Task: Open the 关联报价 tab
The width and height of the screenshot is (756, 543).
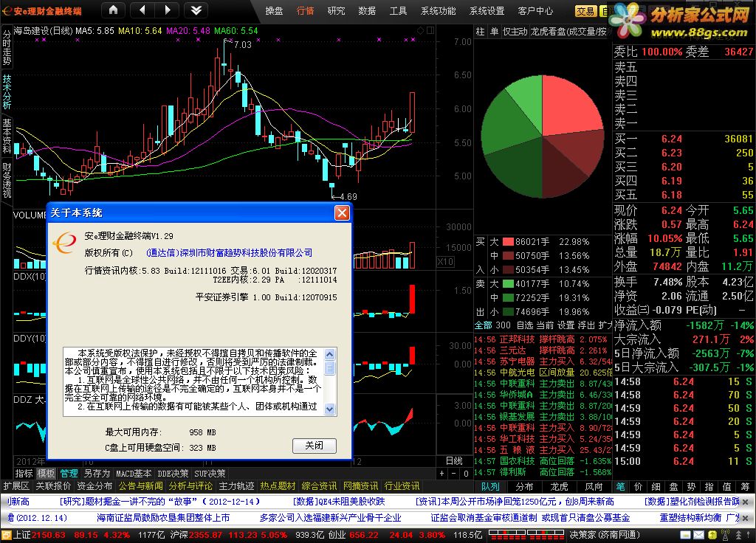Action: click(53, 486)
